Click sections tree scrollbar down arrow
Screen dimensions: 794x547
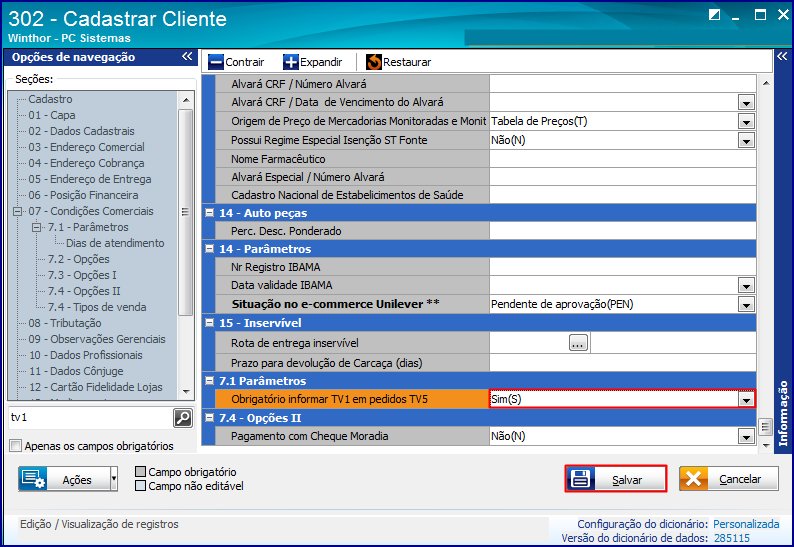(186, 392)
